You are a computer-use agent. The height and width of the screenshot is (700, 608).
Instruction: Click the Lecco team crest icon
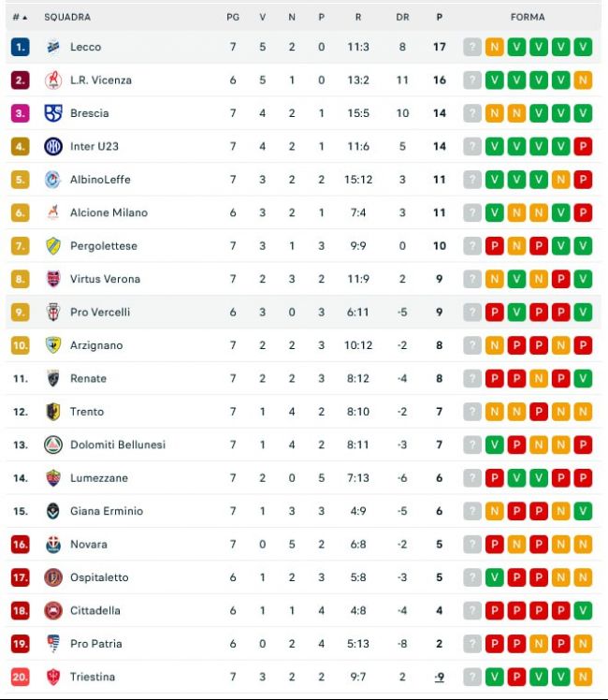click(53, 47)
